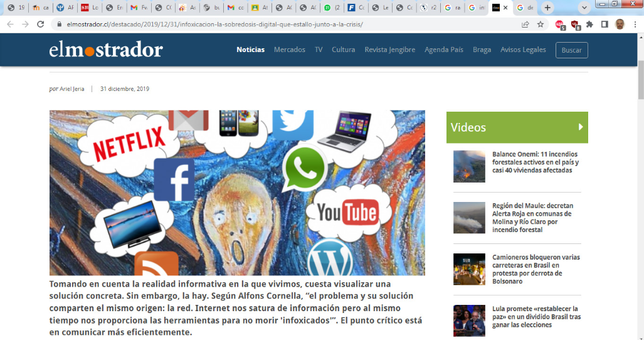This screenshot has height=340, width=644.
Task: Open the Chrome profile avatar
Action: [x=620, y=24]
